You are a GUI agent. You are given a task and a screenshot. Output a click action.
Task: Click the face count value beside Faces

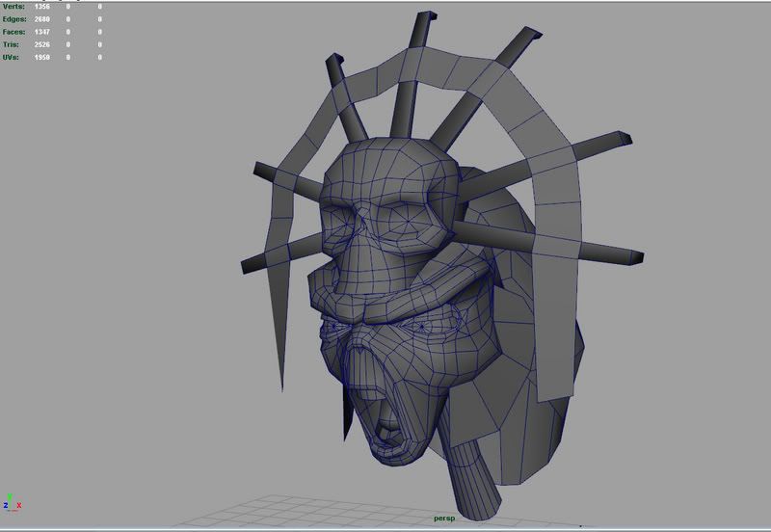coord(42,32)
